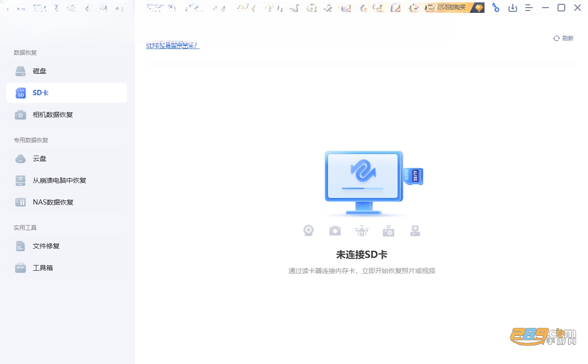Click the photo camera device icon under monitor
The height and width of the screenshot is (364, 588).
tap(335, 231)
